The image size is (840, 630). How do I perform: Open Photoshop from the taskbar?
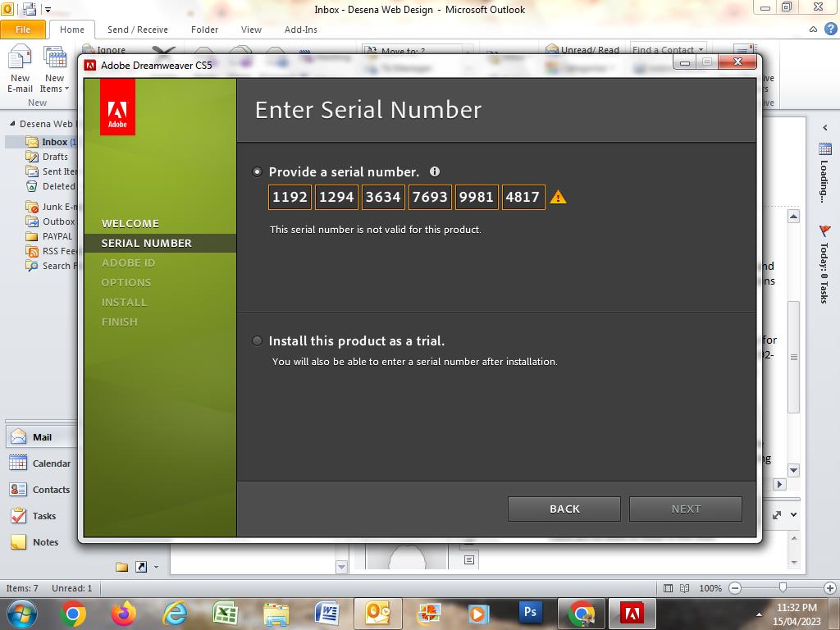pos(530,612)
